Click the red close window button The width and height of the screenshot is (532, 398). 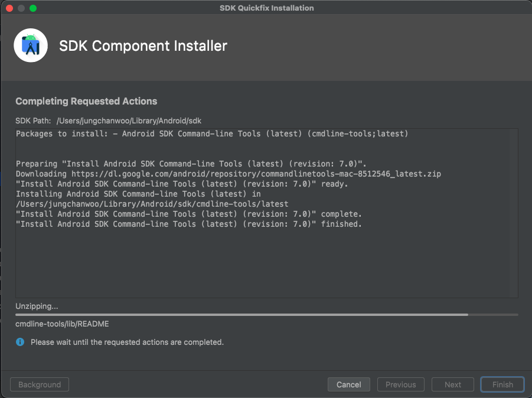9,8
